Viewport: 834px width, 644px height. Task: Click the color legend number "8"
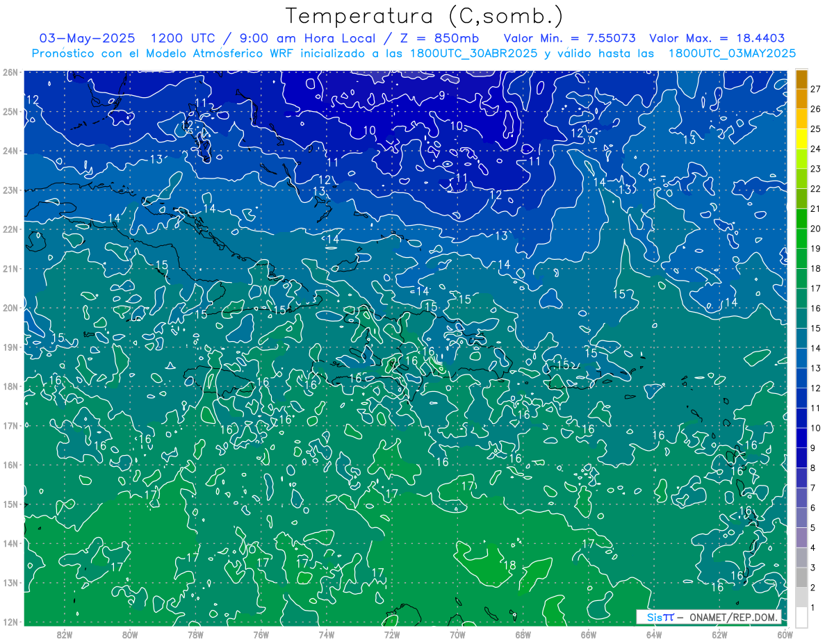click(813, 468)
